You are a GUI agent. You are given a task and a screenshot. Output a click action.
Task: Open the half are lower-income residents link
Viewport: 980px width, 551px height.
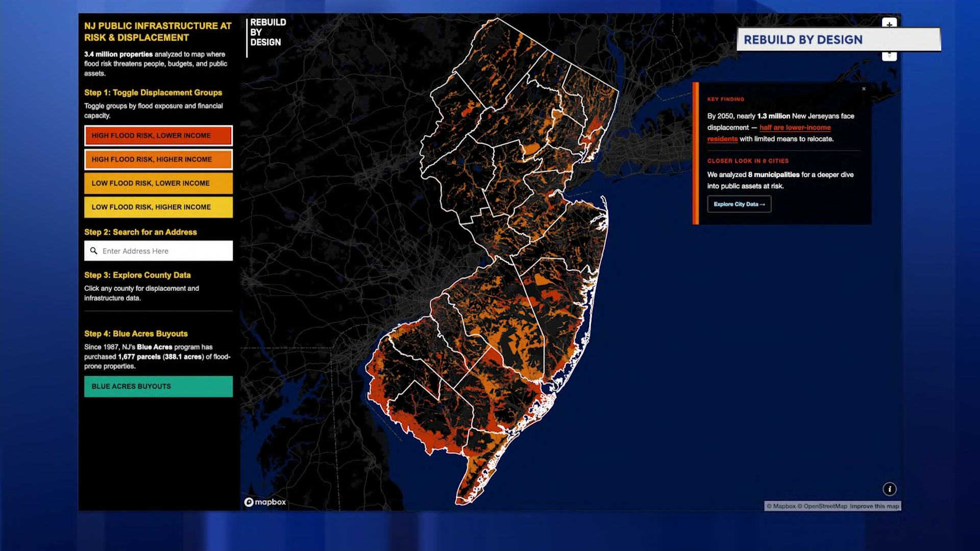point(794,128)
